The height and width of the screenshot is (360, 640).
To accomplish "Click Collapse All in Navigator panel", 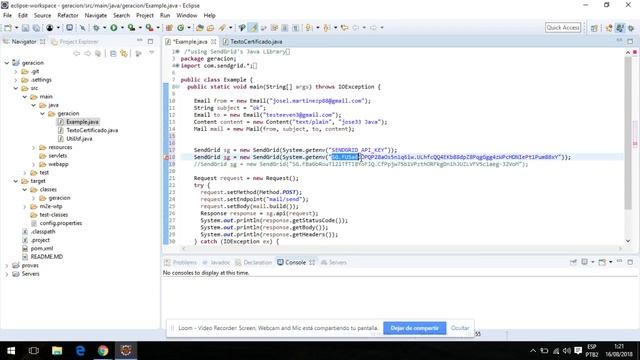I will tap(113, 53).
